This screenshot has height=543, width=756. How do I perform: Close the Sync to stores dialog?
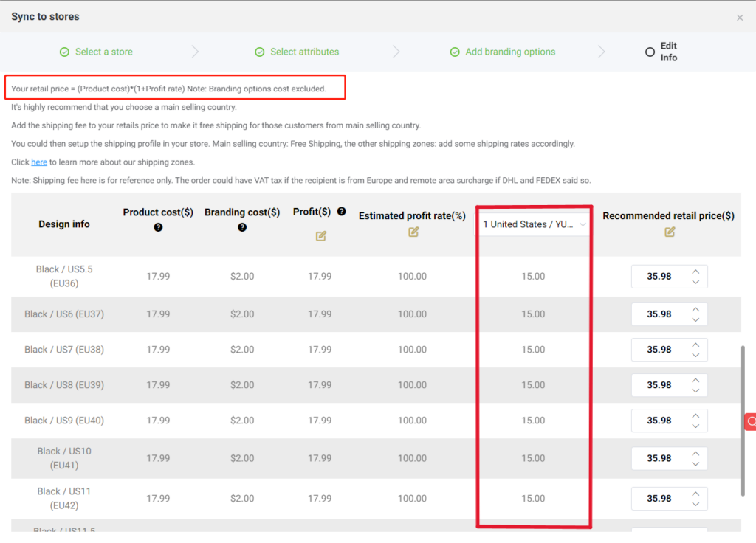[740, 18]
